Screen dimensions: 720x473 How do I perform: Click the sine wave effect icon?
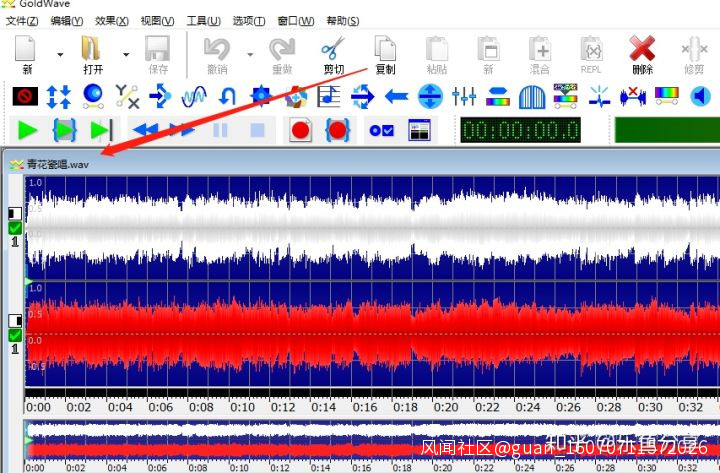(194, 96)
